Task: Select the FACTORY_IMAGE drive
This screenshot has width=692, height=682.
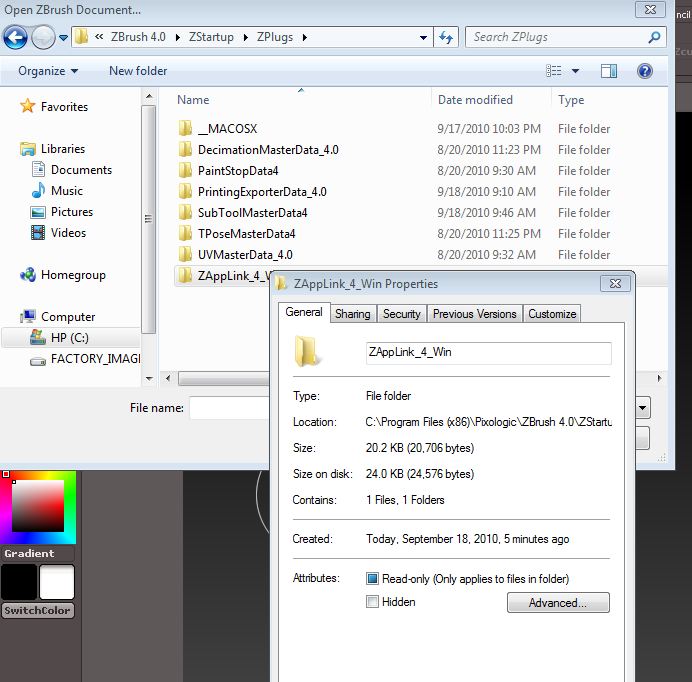Action: click(x=85, y=359)
